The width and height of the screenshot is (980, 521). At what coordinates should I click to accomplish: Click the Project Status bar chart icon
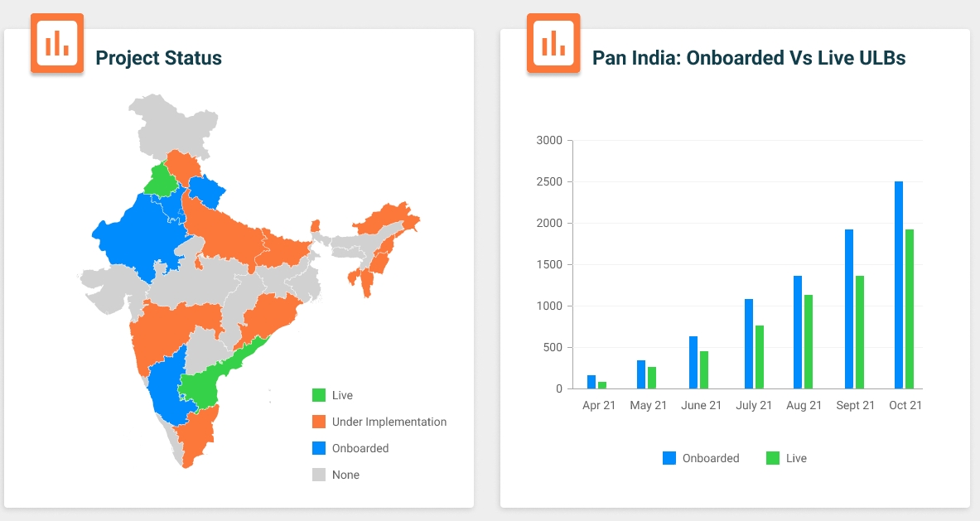pos(57,43)
